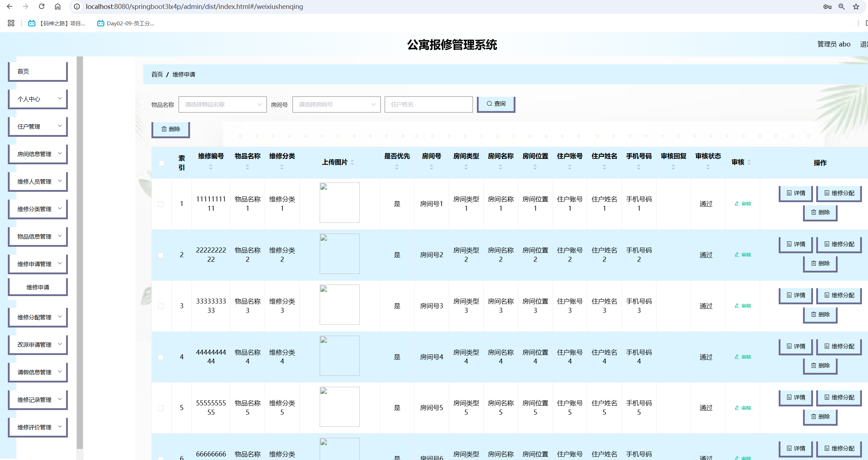This screenshot has width=868, height=460.
Task: Sort by 维修编号 column arrows
Action: [211, 167]
